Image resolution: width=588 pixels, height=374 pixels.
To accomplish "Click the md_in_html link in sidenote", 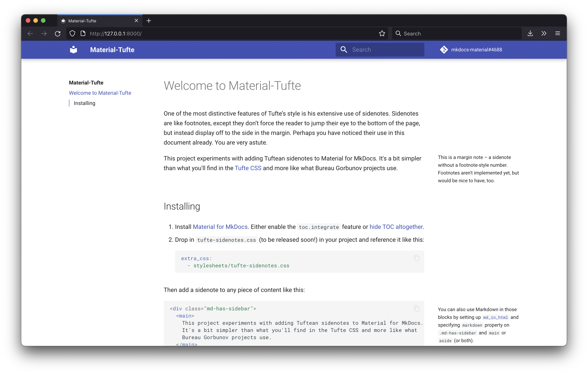I will click(x=495, y=317).
